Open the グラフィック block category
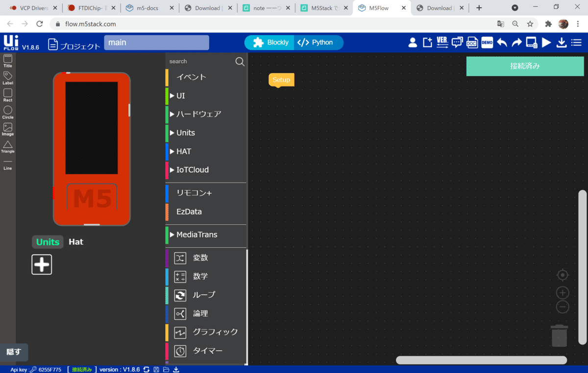The width and height of the screenshot is (588, 373). click(x=206, y=332)
